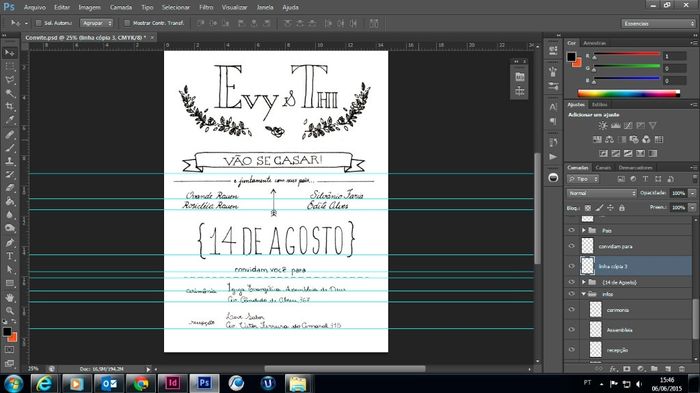Open the Tipo layer filter dropdown
Viewport: 700px width, 393px height.
(x=583, y=179)
